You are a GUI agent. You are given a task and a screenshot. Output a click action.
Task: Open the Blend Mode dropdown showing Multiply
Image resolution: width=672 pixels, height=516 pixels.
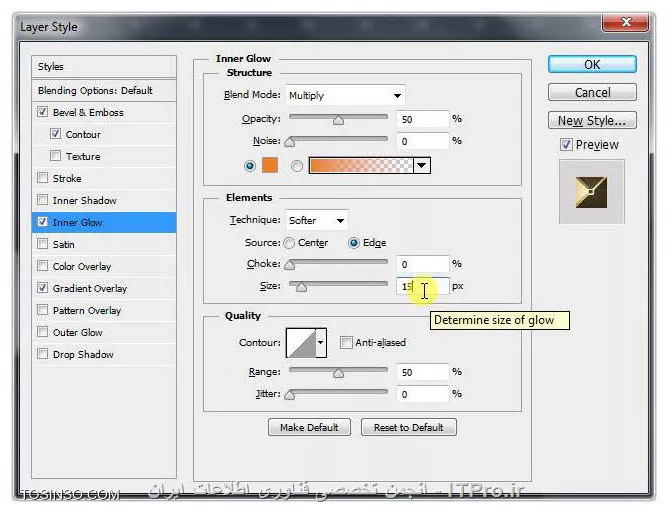tap(345, 95)
